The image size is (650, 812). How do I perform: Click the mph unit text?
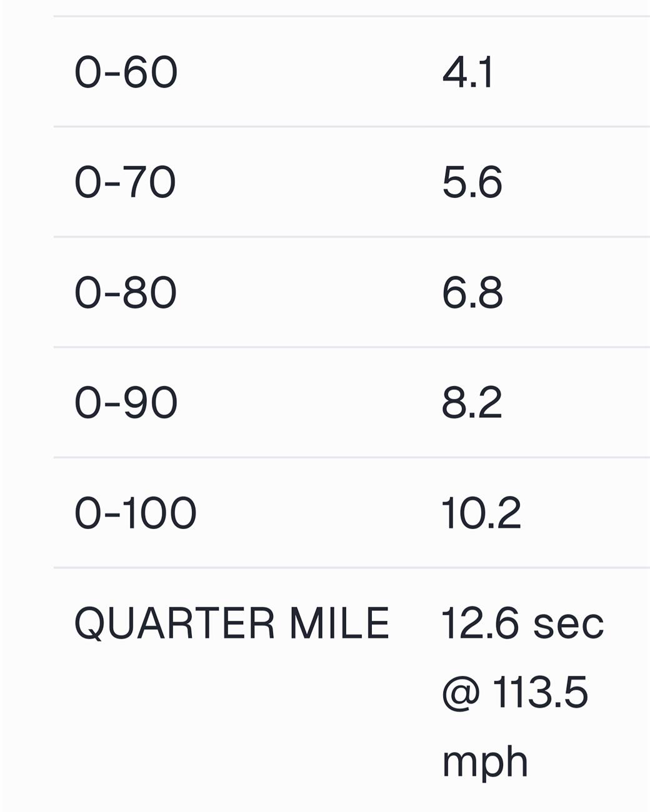[485, 762]
